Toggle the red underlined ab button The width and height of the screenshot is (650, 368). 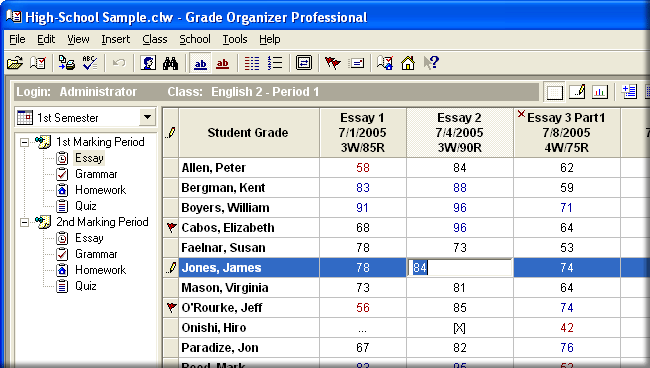pos(223,63)
